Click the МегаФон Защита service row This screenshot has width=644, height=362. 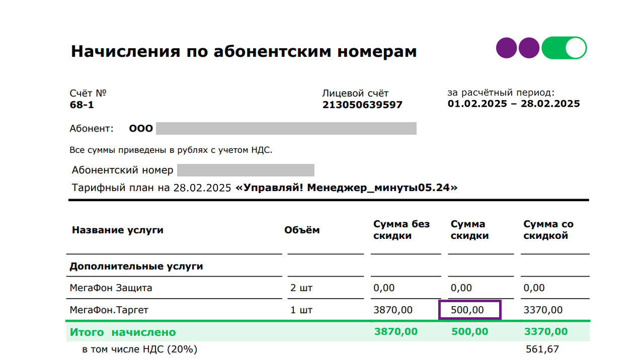click(328, 288)
